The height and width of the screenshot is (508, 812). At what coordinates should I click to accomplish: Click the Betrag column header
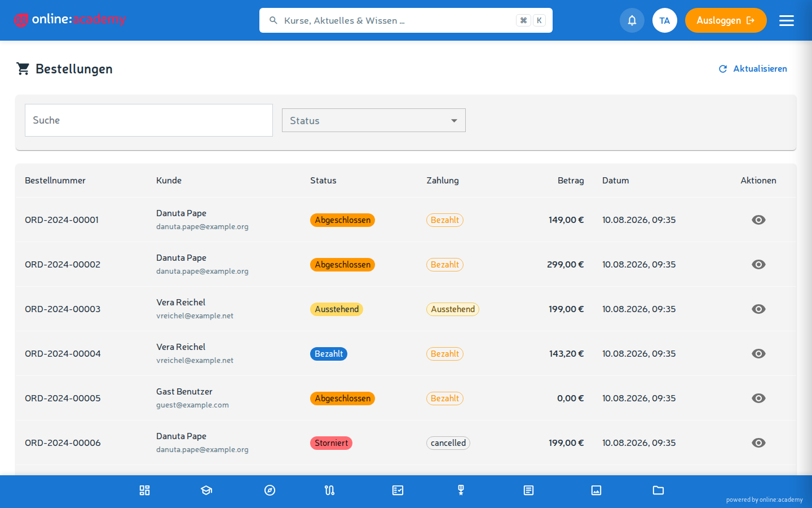tap(571, 181)
